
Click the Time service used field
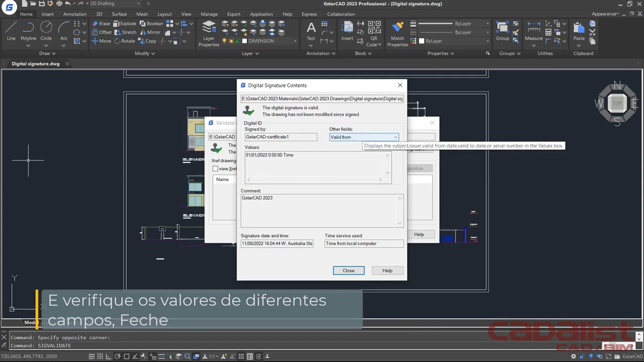[364, 244]
